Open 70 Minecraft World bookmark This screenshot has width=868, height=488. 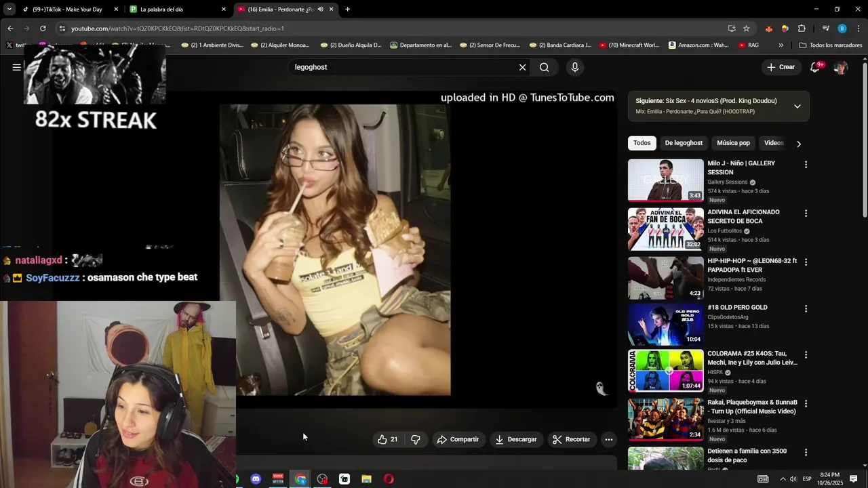pos(629,45)
